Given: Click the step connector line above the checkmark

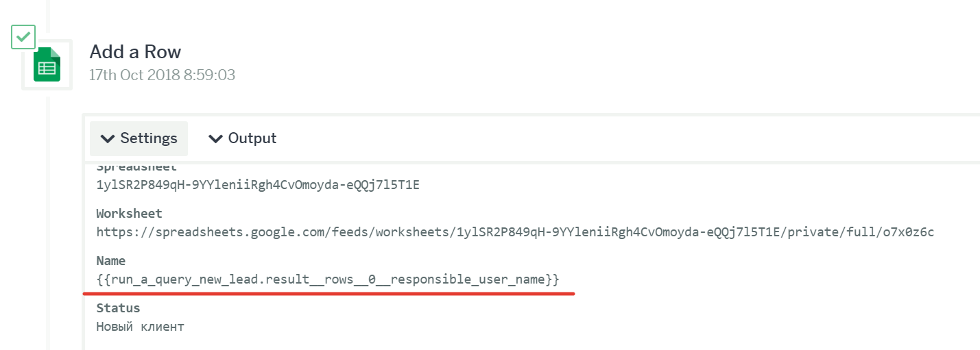Looking at the screenshot, I should click(x=47, y=10).
